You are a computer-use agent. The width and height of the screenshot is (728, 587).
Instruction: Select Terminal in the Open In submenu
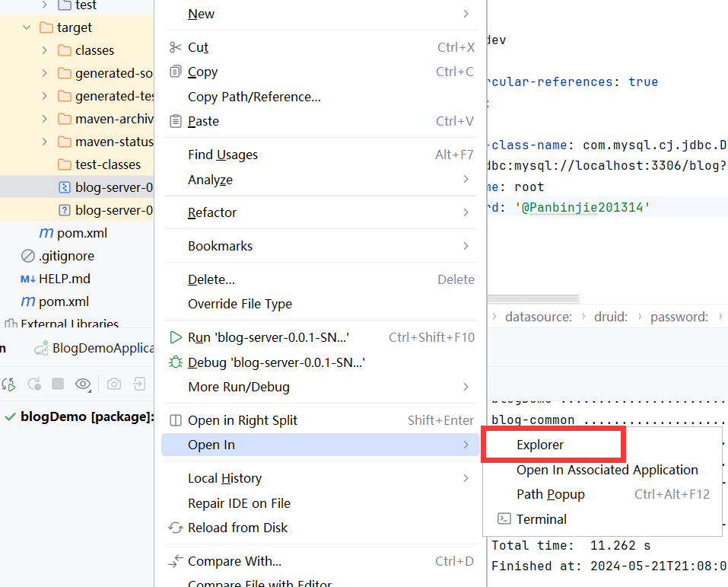pos(541,519)
